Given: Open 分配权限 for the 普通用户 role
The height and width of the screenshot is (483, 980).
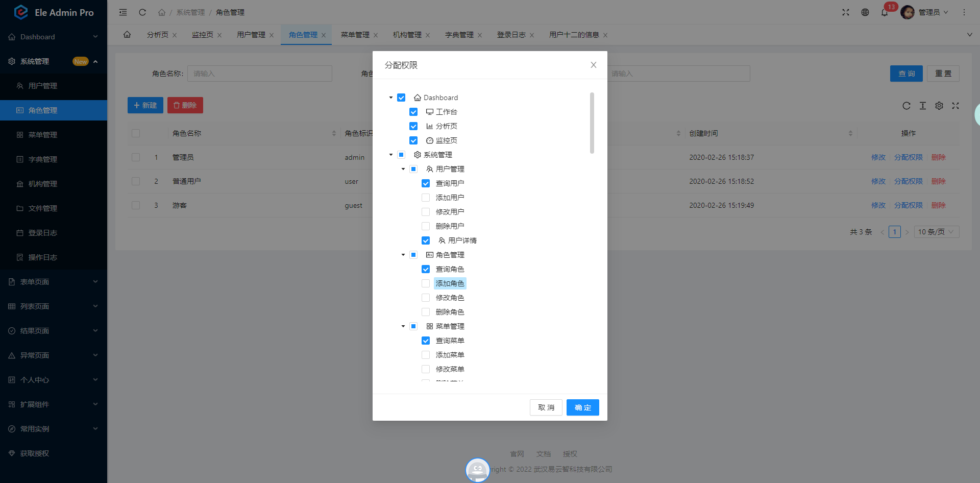Looking at the screenshot, I should 908,181.
